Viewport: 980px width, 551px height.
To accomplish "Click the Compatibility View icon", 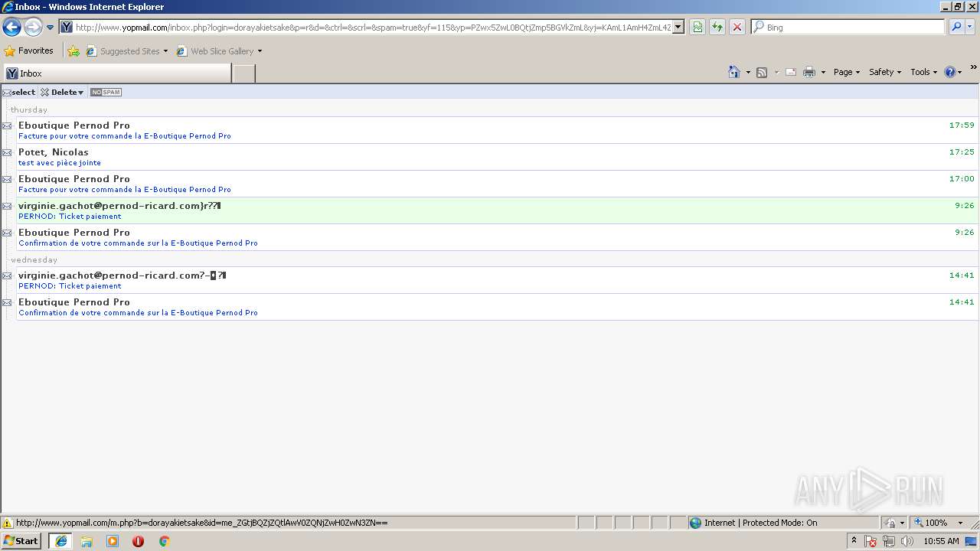I will (697, 28).
